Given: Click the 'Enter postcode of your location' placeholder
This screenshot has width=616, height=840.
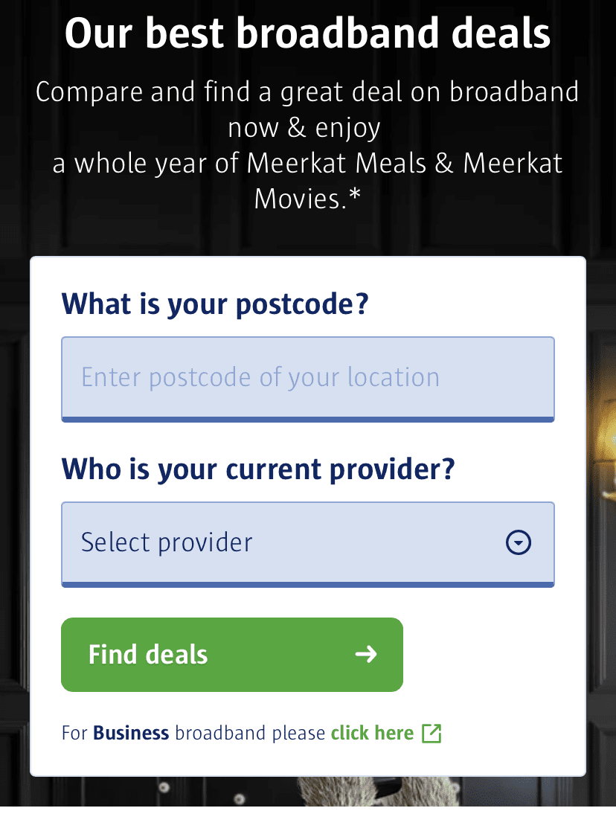Looking at the screenshot, I should pyautogui.click(x=260, y=377).
